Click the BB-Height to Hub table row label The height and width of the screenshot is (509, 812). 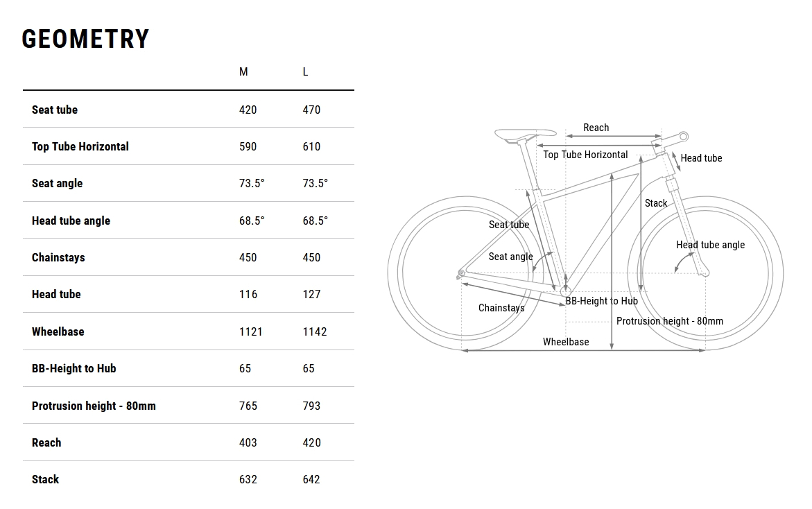coord(74,368)
